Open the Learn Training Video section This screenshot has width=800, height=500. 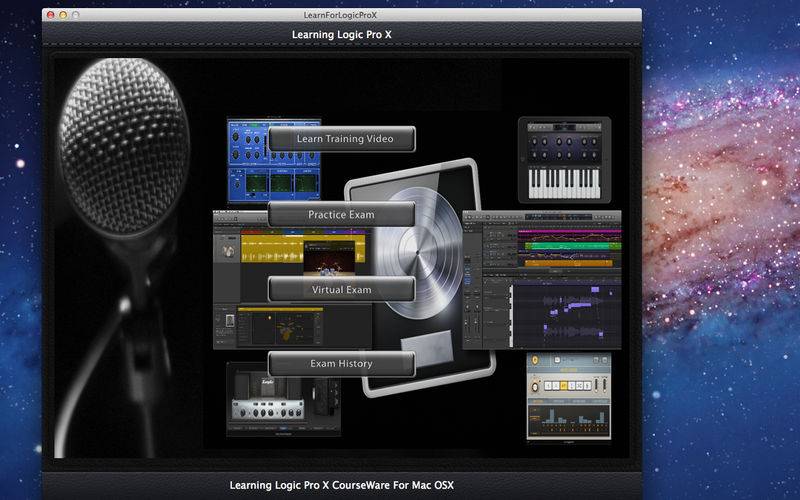342,139
